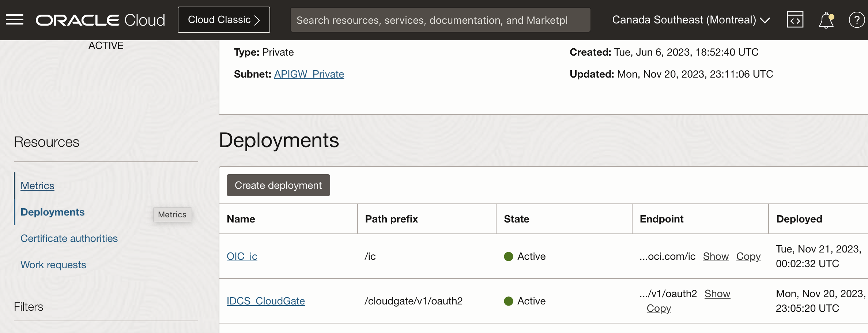Open the Cloud Shell developer tools icon
The width and height of the screenshot is (868, 333).
[795, 20]
